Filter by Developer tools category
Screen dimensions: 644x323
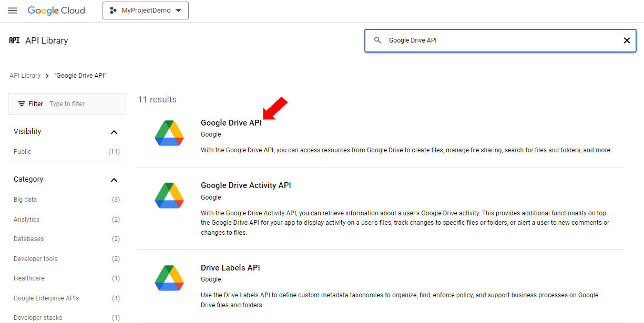[36, 259]
